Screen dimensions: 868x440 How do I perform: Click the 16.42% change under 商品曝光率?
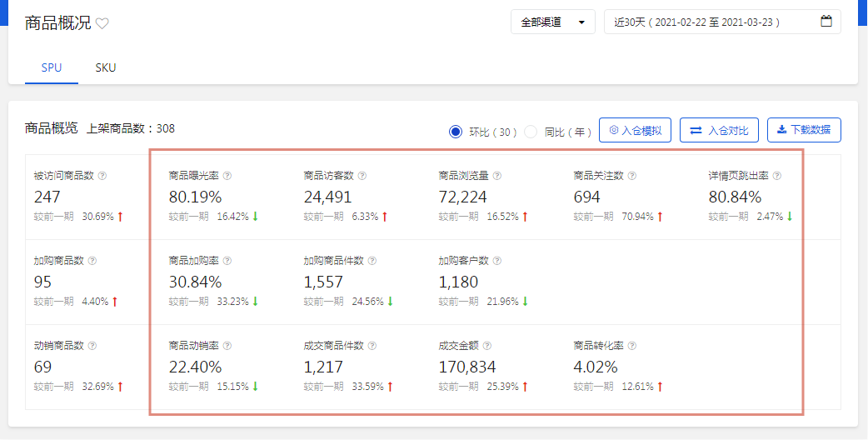coord(233,217)
